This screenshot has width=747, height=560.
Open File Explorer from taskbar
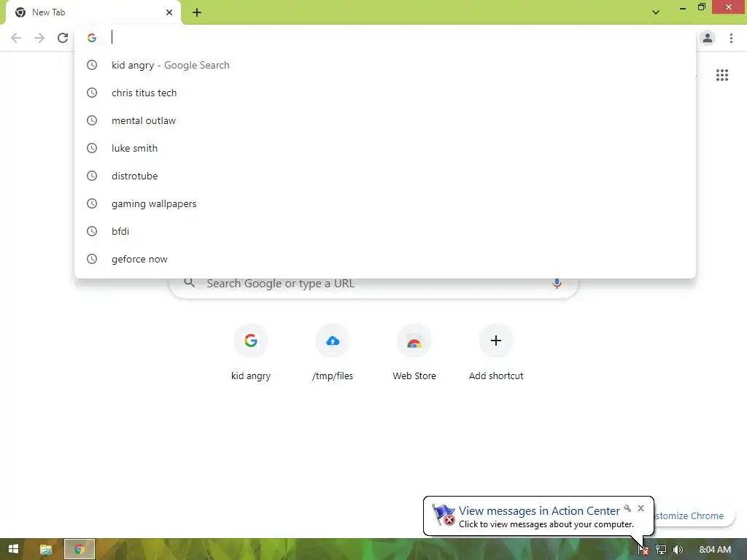46,550
